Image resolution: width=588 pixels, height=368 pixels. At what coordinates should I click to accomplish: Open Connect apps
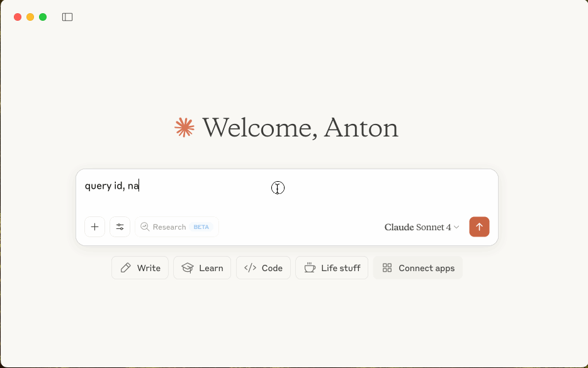coord(418,268)
